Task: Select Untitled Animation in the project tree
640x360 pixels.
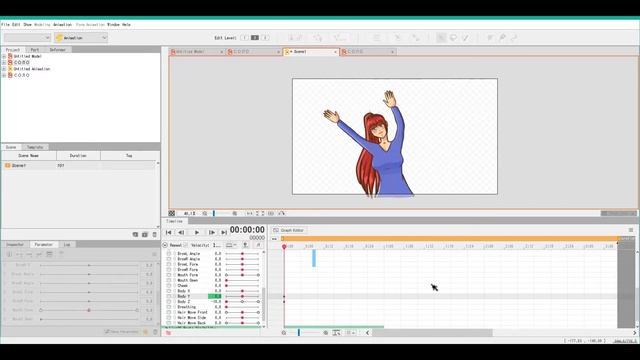Action: (32, 69)
